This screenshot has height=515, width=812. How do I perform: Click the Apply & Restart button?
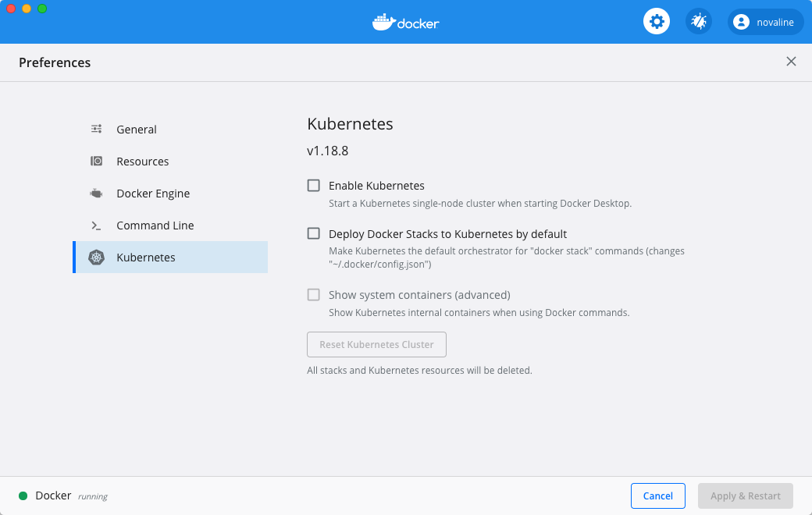[x=745, y=495]
